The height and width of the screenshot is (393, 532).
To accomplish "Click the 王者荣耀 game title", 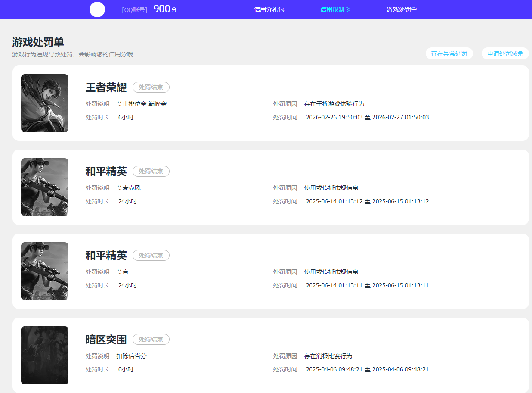I will click(x=106, y=87).
